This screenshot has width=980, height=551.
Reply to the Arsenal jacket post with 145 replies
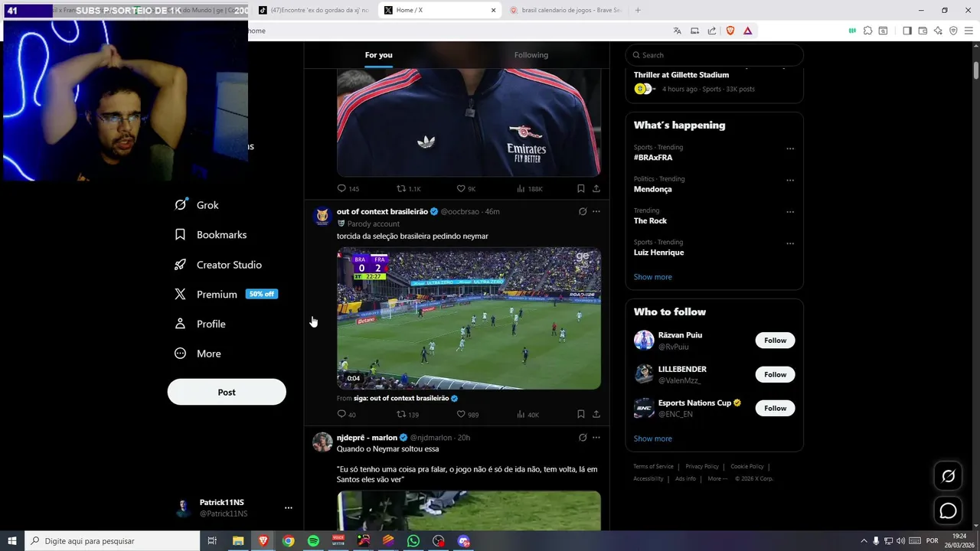click(x=348, y=188)
